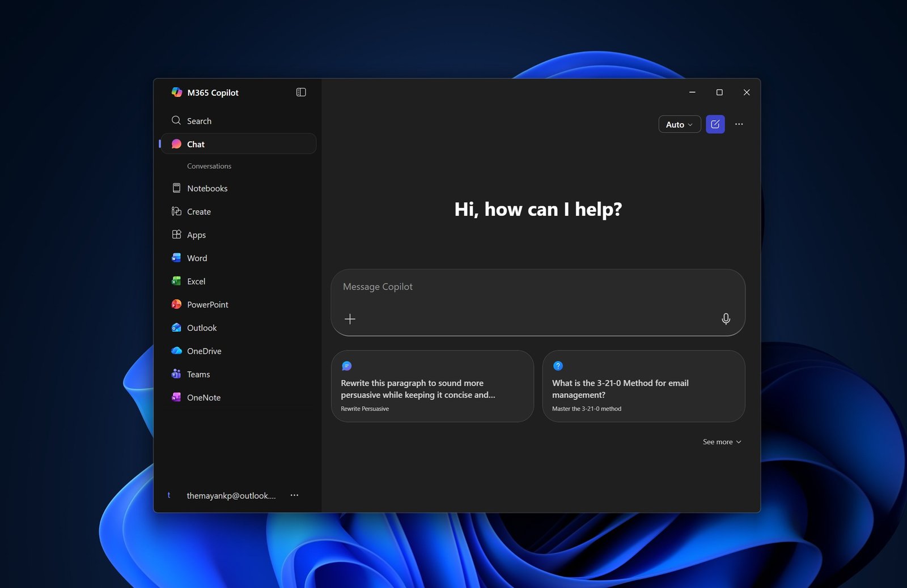The width and height of the screenshot is (907, 588).
Task: Open the Auto model selector
Action: (679, 124)
